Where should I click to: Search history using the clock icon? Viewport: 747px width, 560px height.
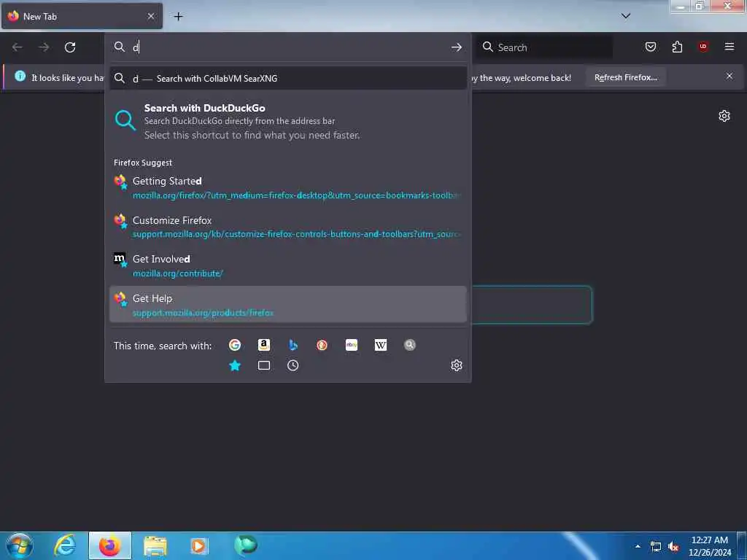(x=293, y=365)
